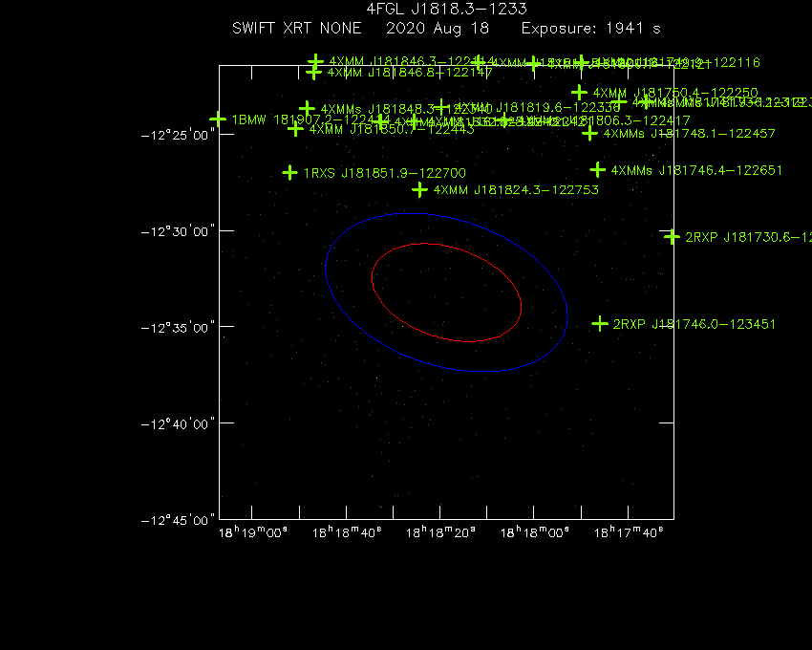812x650 pixels.
Task: Select source label 4XMM J181850.7-122443
Action: tap(392, 129)
